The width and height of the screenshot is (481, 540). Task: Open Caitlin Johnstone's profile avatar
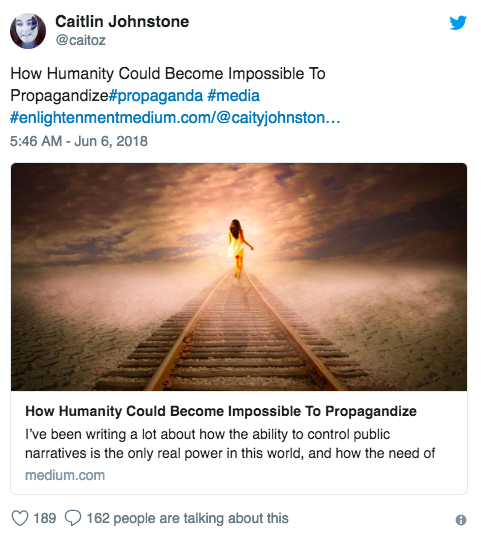pyautogui.click(x=28, y=31)
